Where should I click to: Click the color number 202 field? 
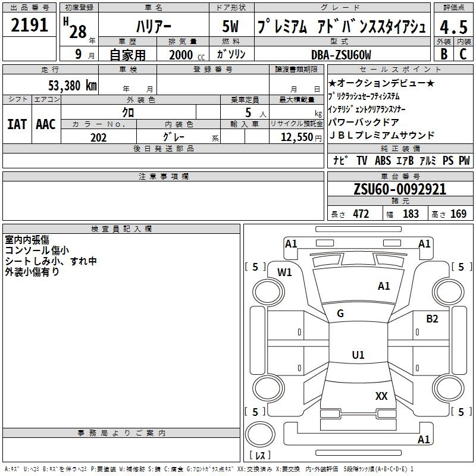(x=98, y=137)
